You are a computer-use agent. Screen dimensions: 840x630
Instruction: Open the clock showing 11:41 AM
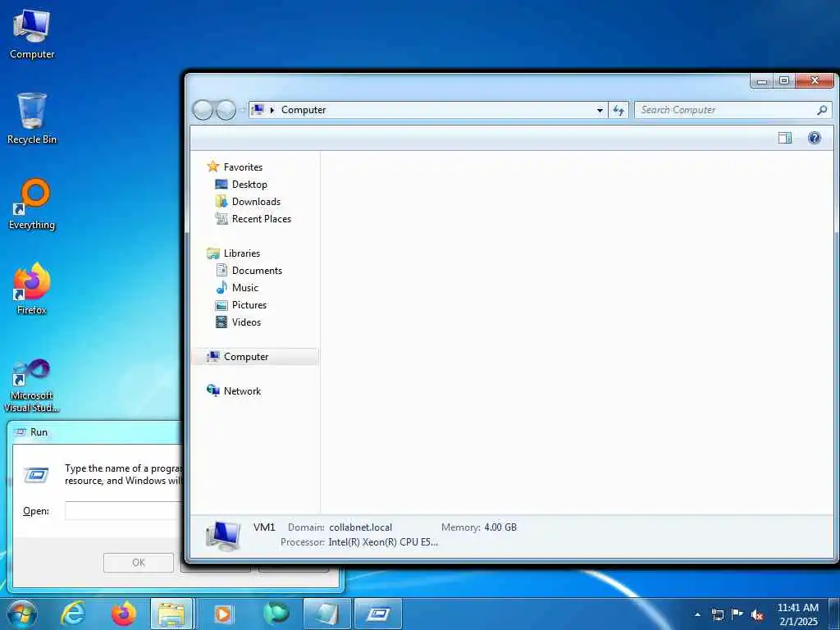(x=798, y=614)
